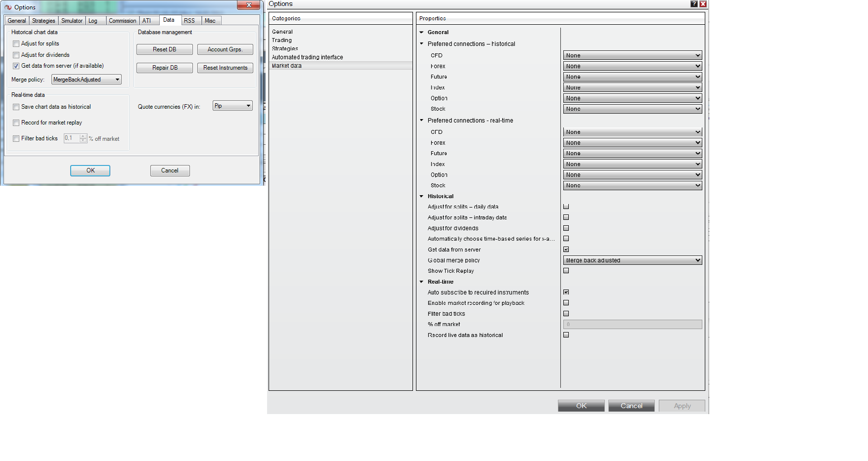
Task: Open historical CFD connection dropdown
Action: point(633,55)
